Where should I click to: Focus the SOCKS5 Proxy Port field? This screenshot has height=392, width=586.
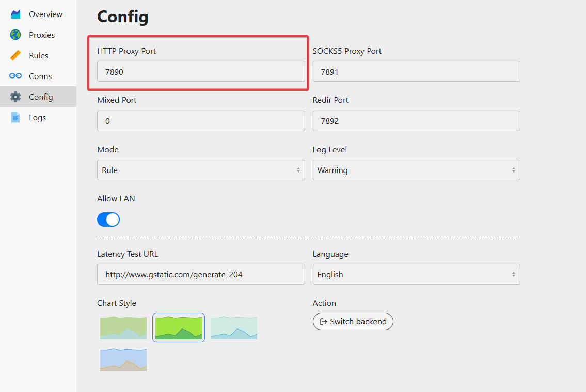[416, 72]
